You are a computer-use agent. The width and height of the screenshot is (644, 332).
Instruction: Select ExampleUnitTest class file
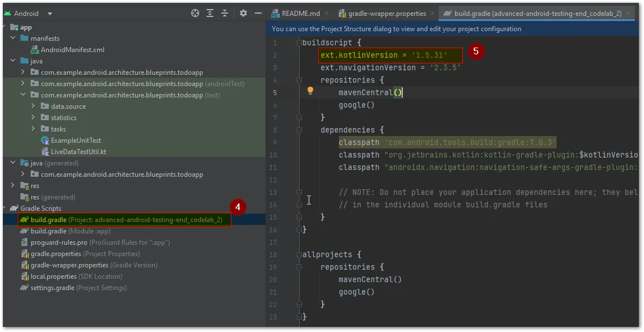(x=75, y=140)
